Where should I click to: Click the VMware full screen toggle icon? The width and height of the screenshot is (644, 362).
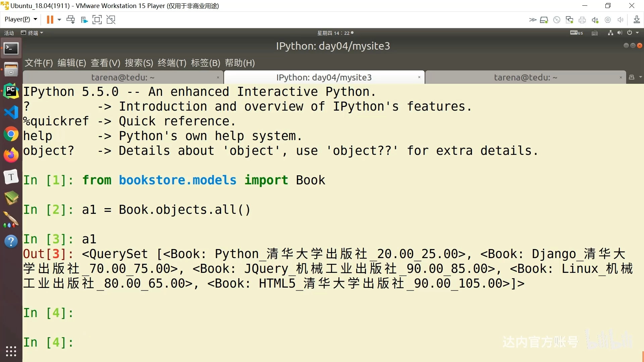pos(97,19)
